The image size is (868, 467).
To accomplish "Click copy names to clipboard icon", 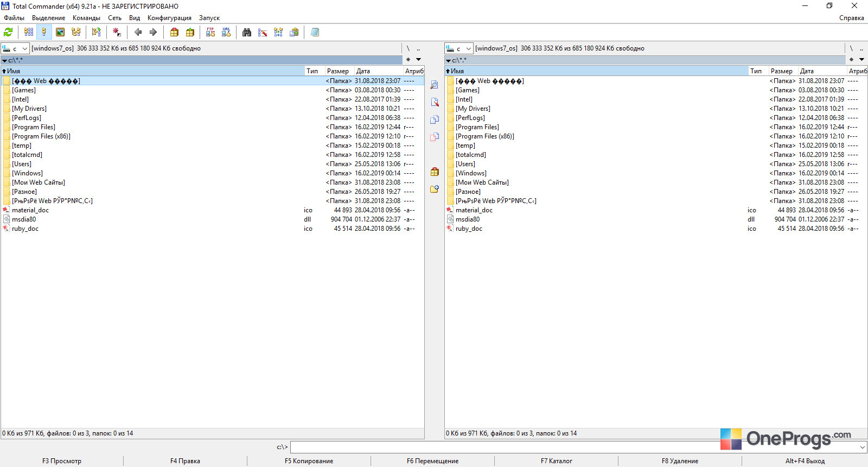I will pyautogui.click(x=294, y=32).
